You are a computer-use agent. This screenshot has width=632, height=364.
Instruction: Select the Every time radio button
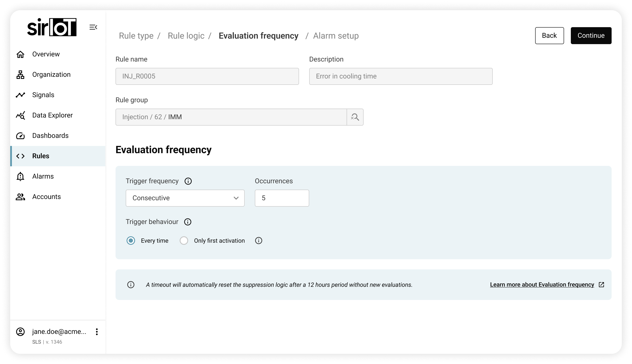(x=131, y=241)
